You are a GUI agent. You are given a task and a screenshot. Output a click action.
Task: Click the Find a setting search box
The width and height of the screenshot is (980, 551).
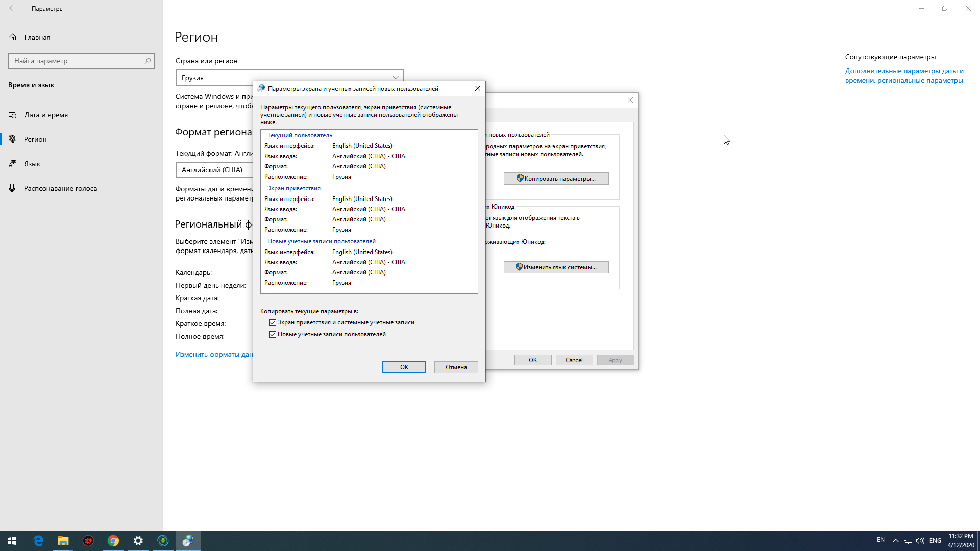(77, 61)
